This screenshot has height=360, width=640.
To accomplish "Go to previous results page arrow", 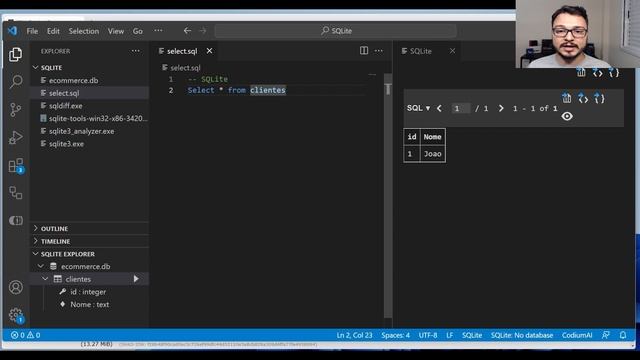I will (440, 108).
